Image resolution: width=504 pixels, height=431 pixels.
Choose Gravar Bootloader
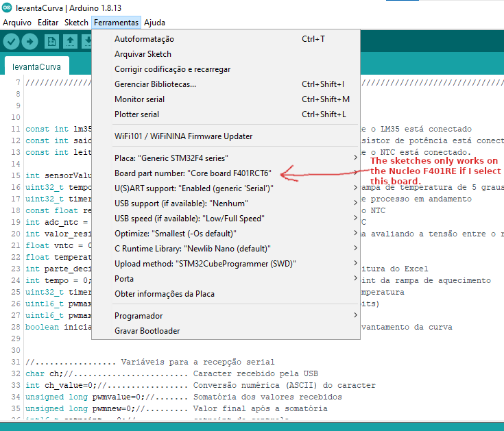coord(226,331)
